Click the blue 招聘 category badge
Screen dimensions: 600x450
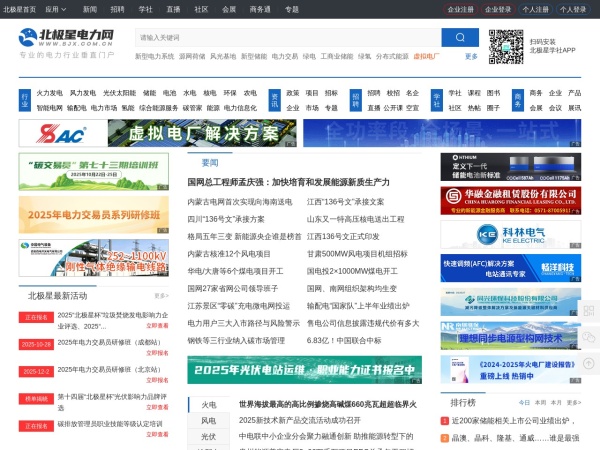355,100
